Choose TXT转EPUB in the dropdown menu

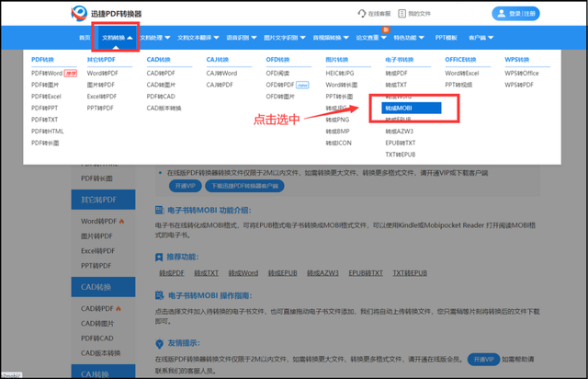pos(401,155)
